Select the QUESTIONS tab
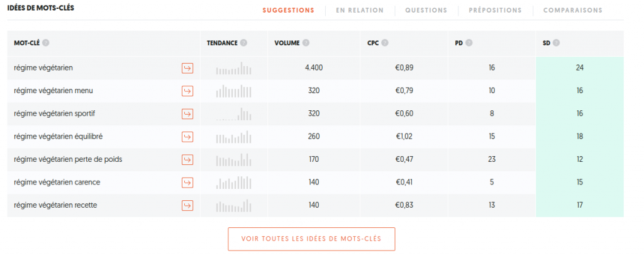 click(x=426, y=10)
